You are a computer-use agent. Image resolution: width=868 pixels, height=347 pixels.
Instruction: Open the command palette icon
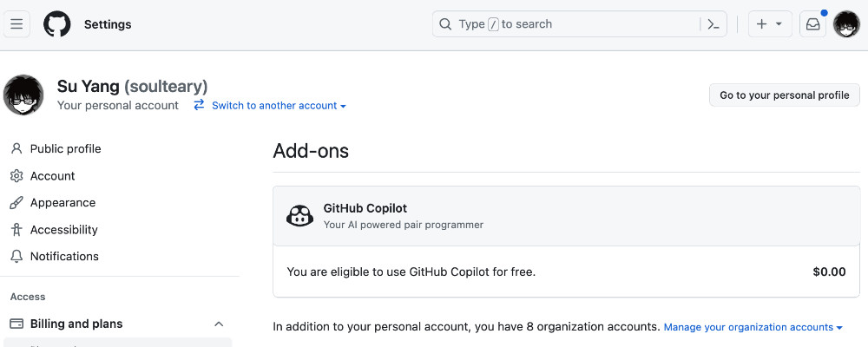713,24
